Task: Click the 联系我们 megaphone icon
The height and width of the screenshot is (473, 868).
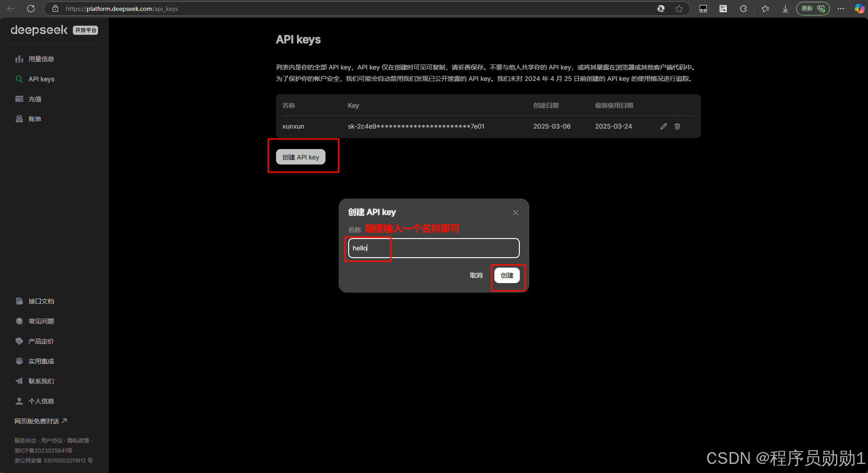Action: point(19,381)
